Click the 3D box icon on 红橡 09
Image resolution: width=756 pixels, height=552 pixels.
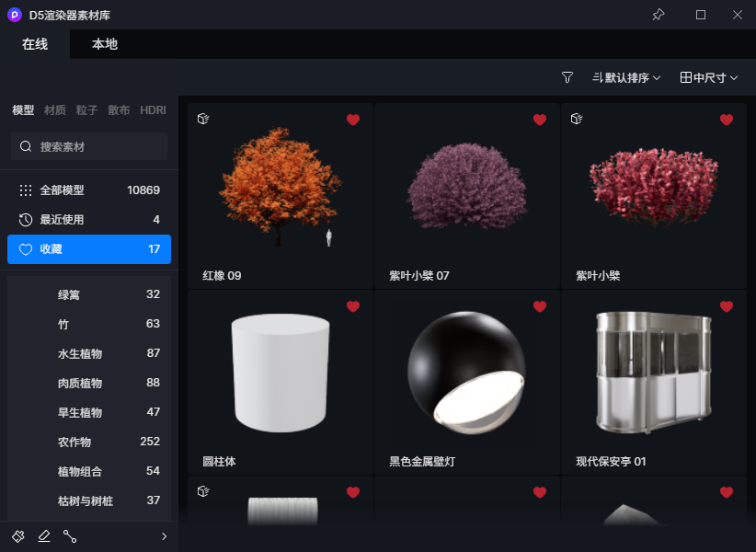point(203,119)
